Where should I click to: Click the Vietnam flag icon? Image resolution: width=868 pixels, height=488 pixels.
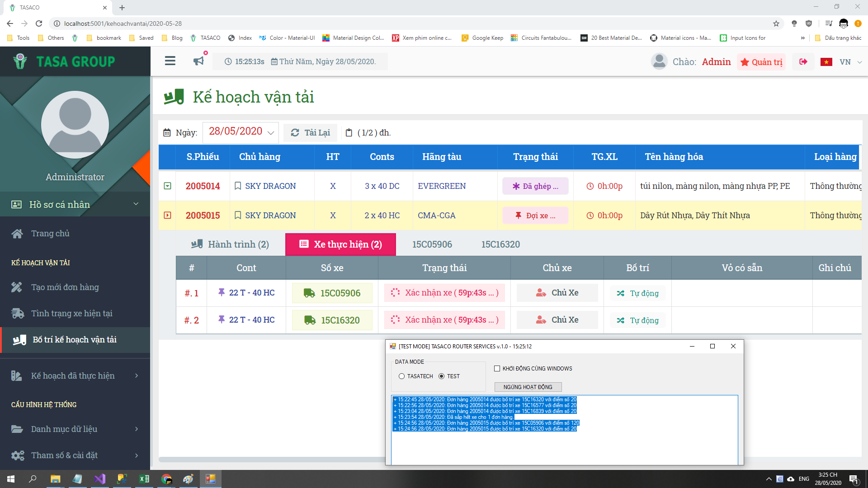(x=826, y=62)
